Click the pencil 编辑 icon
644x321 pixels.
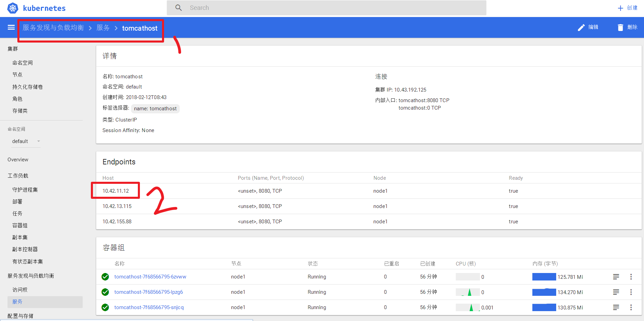[581, 28]
